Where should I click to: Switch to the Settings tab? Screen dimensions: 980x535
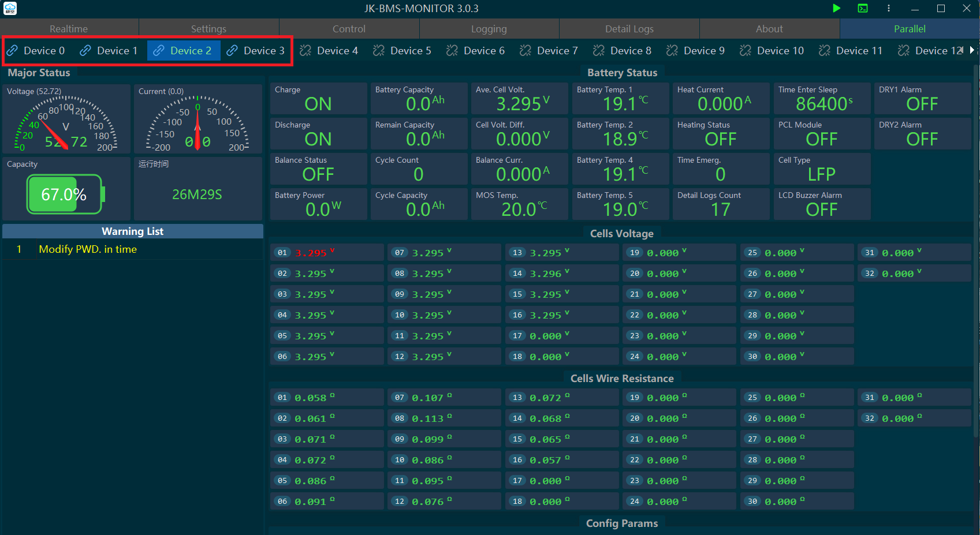(x=208, y=29)
